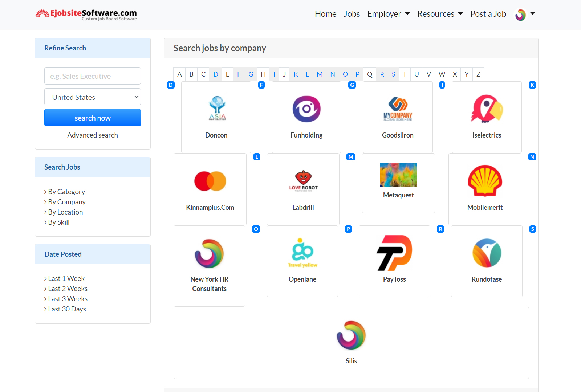Click the blue R letter badge
The image size is (581, 392).
click(x=440, y=229)
